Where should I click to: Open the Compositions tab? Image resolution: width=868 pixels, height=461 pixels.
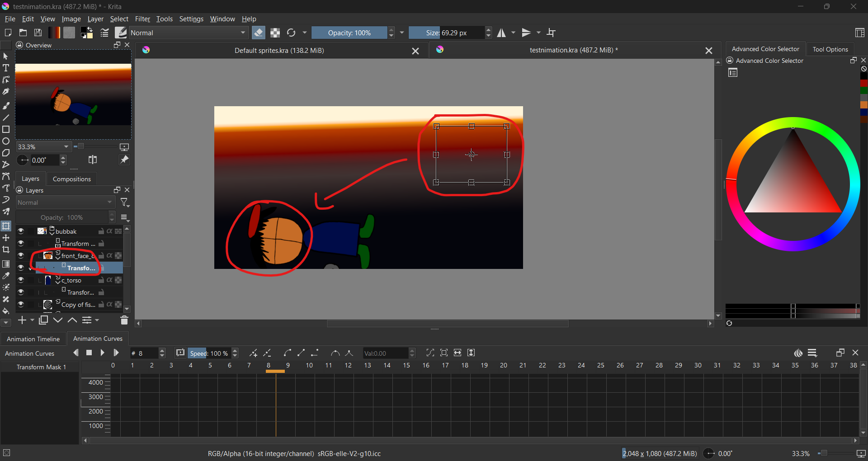pos(72,179)
